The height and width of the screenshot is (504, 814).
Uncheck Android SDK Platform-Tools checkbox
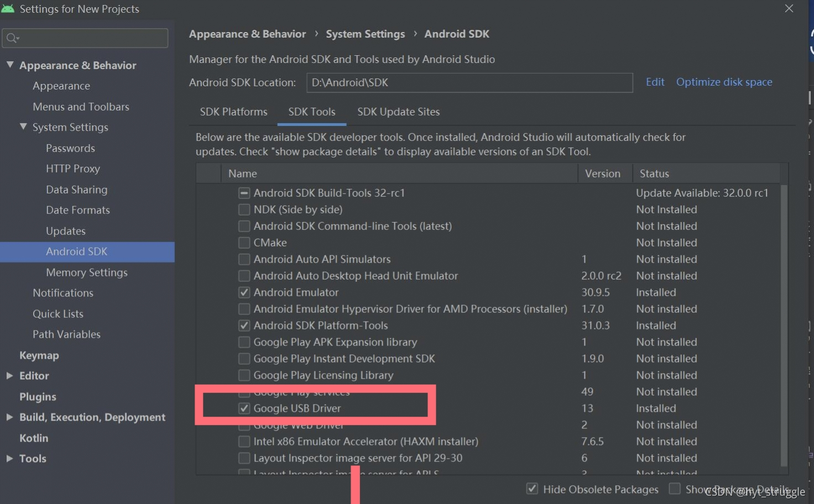(x=244, y=326)
